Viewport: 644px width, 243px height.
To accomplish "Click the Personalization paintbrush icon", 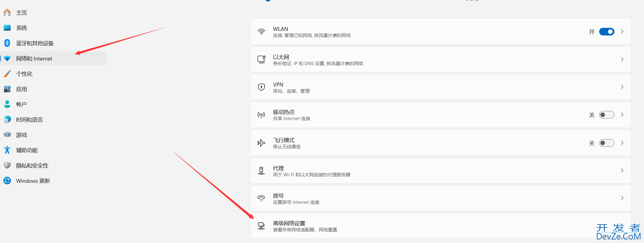I will (7, 74).
